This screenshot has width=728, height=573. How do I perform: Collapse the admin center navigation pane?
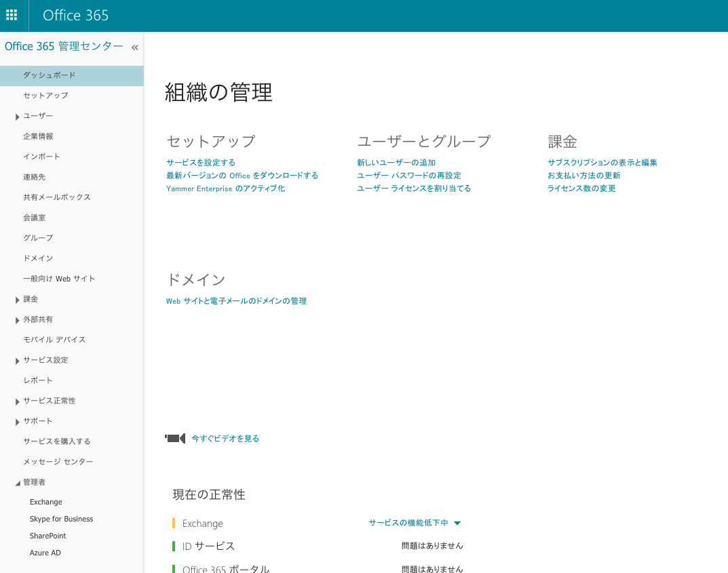[x=134, y=47]
